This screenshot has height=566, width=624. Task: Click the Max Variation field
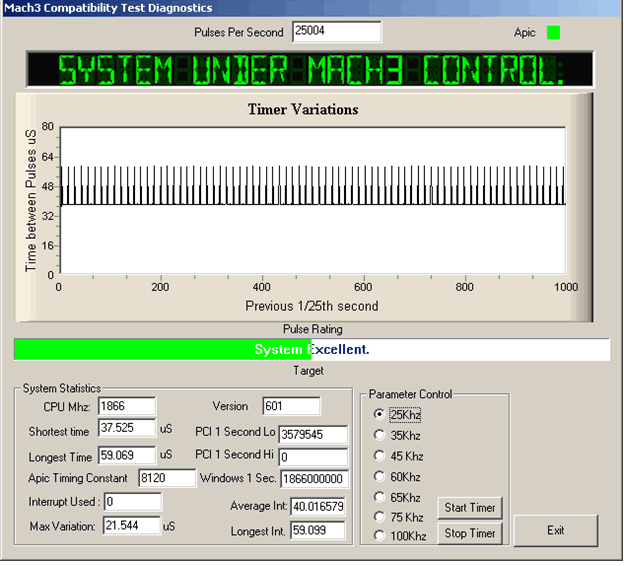(x=132, y=526)
